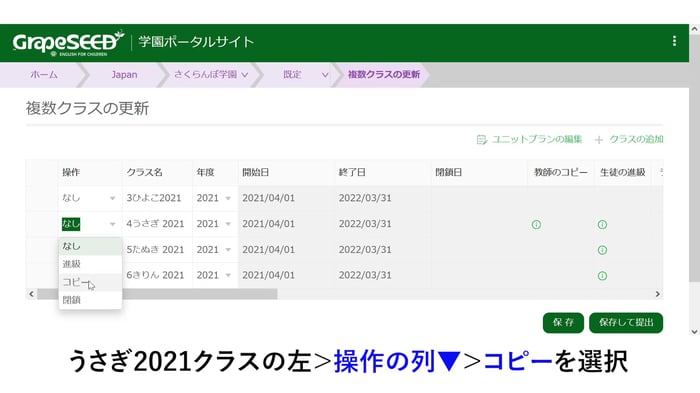Click the 保存 button
This screenshot has height=393, width=700.
(x=563, y=322)
